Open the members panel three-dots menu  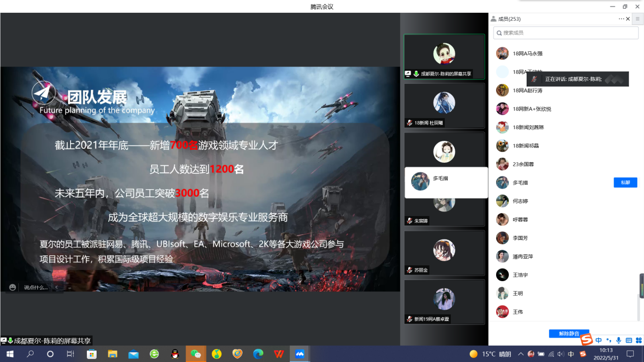click(621, 19)
